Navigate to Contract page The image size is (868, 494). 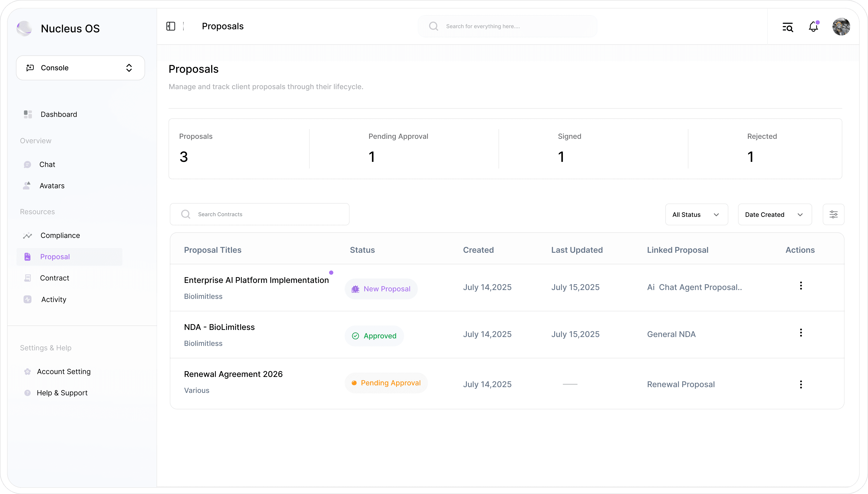(54, 278)
